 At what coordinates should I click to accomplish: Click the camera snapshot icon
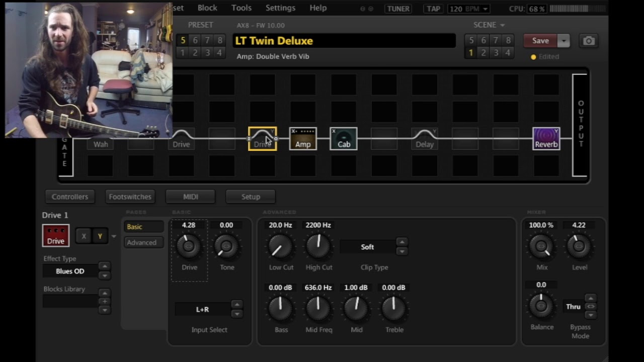pyautogui.click(x=589, y=41)
